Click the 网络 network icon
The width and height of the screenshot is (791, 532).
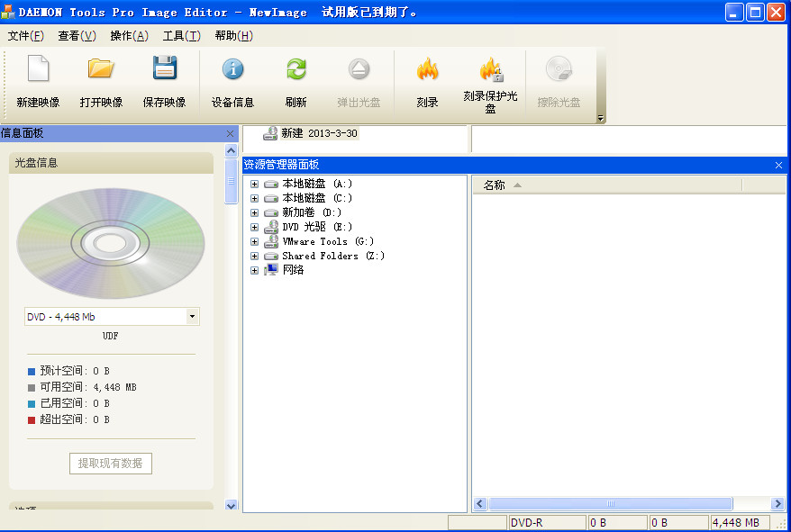click(271, 270)
